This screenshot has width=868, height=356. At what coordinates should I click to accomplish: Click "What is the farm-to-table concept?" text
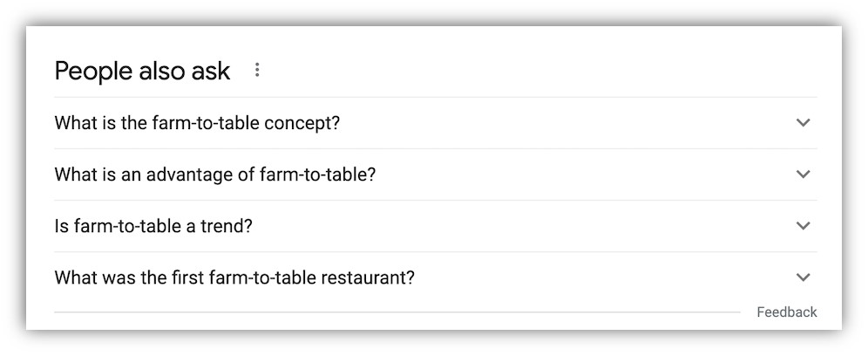coord(197,123)
